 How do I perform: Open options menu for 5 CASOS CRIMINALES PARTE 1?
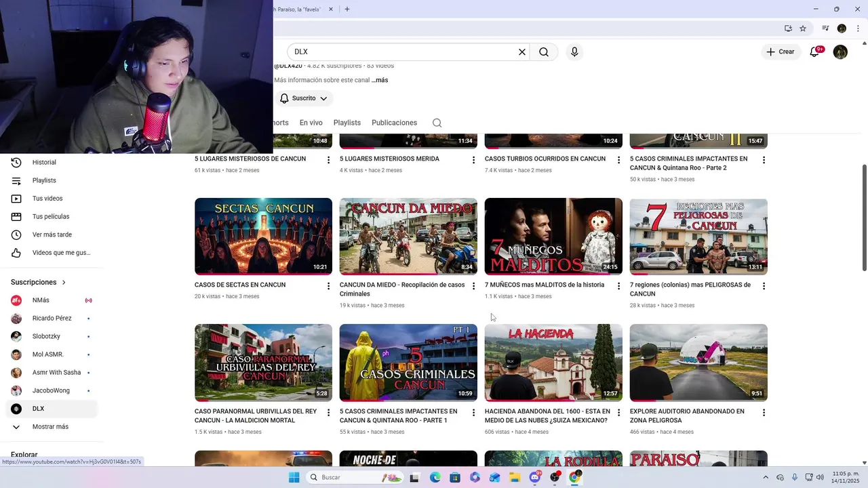pos(474,412)
